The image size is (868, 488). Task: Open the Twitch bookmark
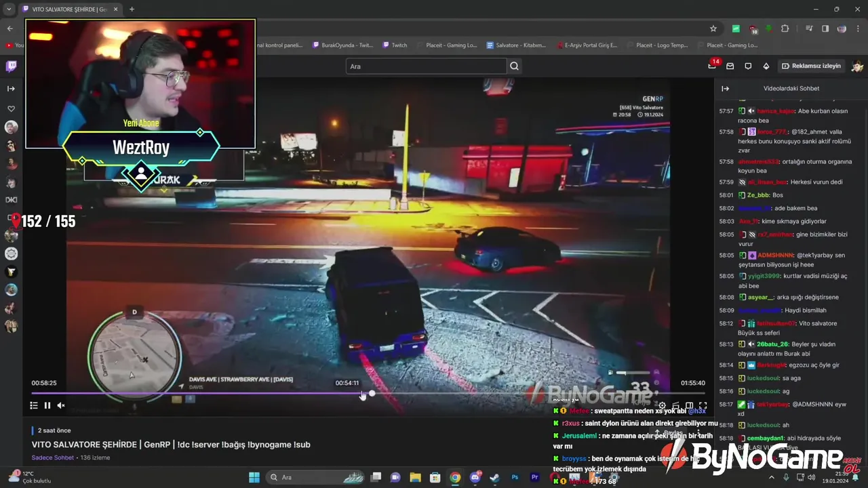(395, 45)
